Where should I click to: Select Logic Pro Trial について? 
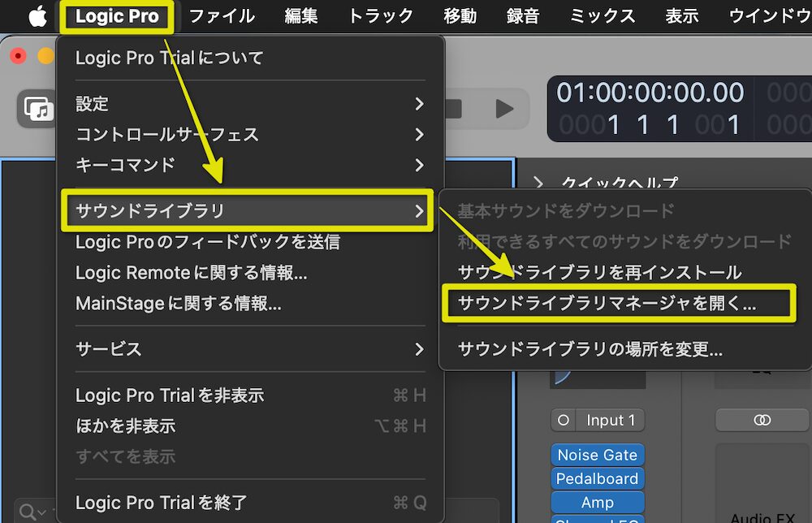pyautogui.click(x=251, y=58)
